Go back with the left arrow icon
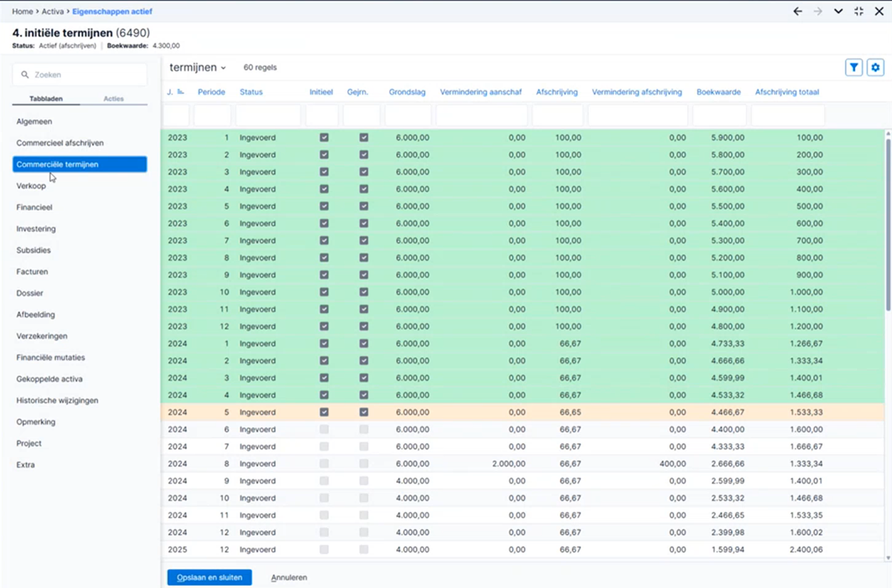 tap(798, 11)
